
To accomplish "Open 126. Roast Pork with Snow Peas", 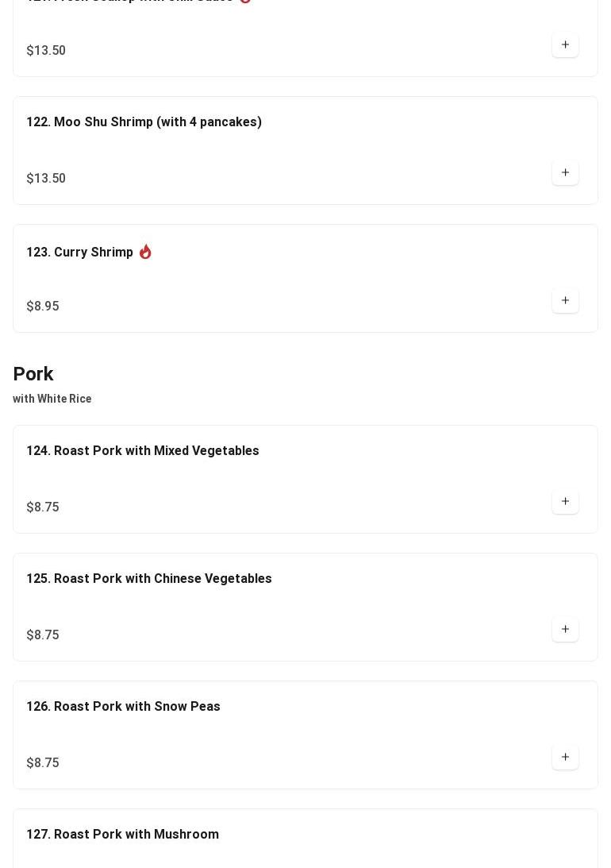I will pyautogui.click(x=123, y=707).
